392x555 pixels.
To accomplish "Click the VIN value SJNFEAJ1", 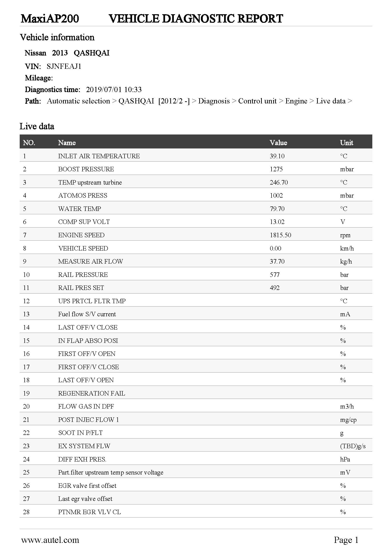I will coord(64,66).
